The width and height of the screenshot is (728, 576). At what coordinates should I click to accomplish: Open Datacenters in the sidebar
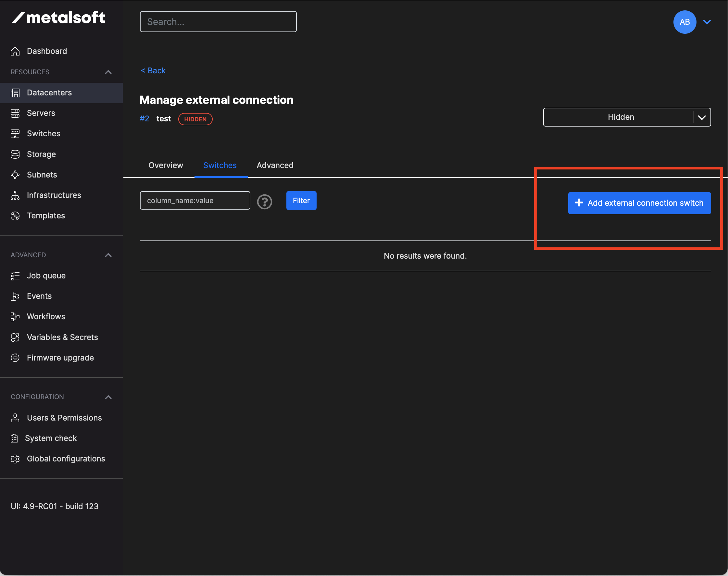point(61,93)
